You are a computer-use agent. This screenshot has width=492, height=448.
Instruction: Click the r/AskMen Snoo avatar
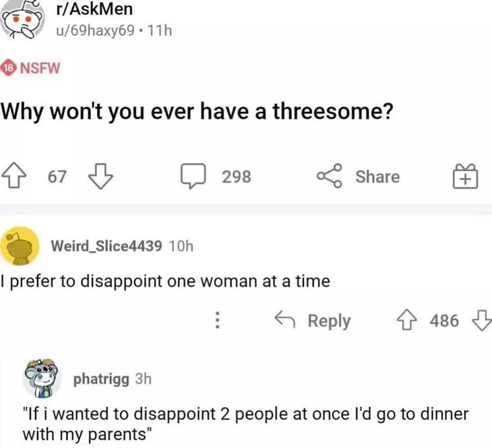tap(22, 19)
